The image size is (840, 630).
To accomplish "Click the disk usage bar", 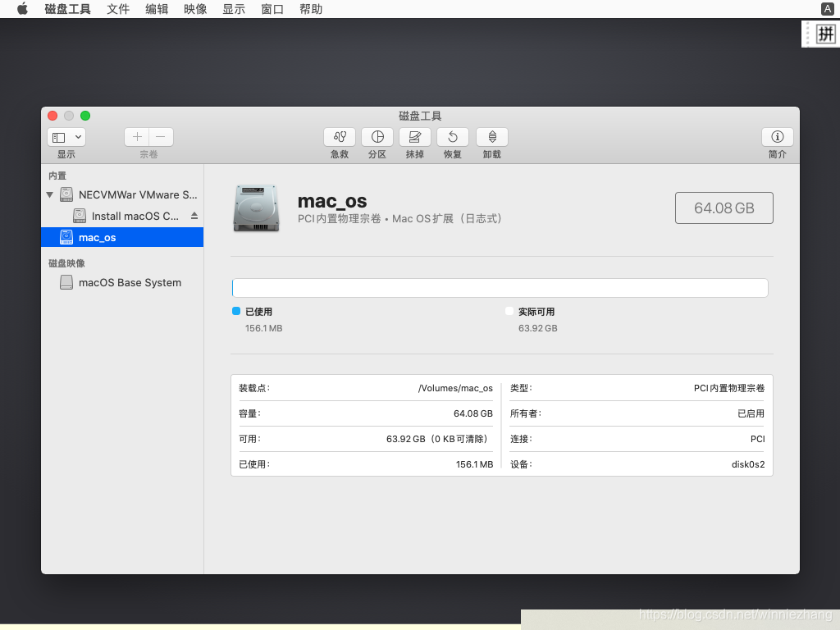I will [500, 288].
